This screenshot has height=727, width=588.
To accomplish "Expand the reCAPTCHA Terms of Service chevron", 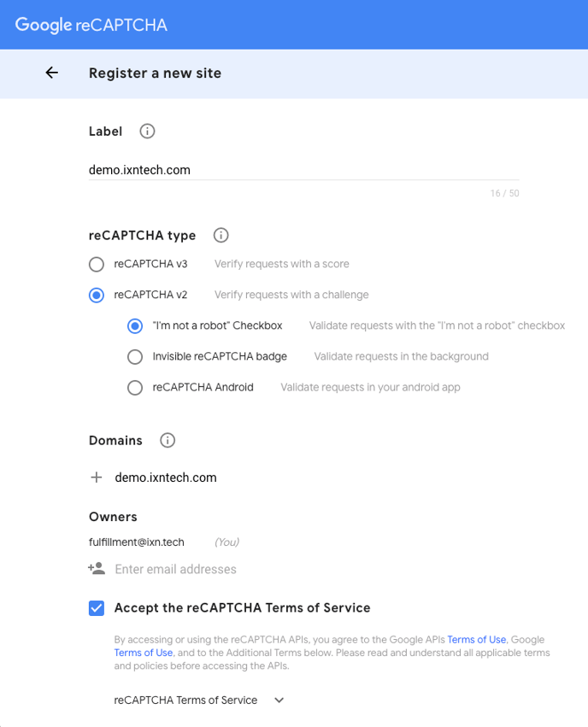I will [279, 701].
